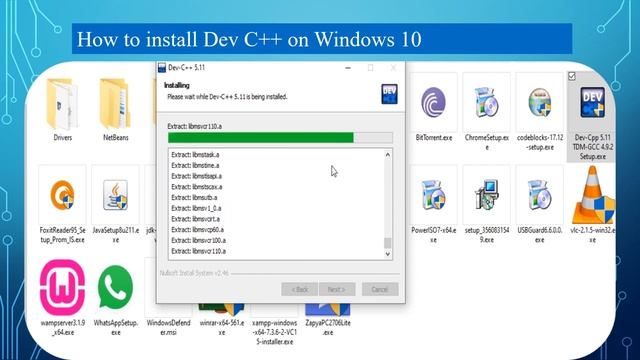Click the green installation progress bar
The image size is (640, 360).
pyautogui.click(x=280, y=138)
